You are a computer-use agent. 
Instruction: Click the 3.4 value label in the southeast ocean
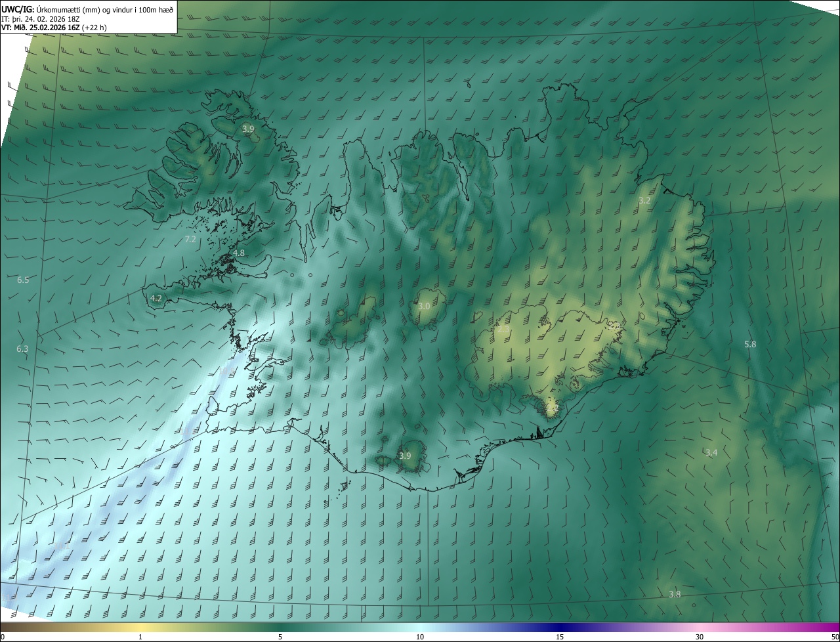711,452
